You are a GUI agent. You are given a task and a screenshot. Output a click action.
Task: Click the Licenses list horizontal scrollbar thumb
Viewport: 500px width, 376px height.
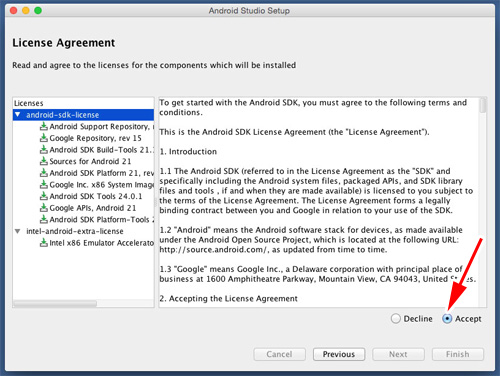tap(55, 304)
